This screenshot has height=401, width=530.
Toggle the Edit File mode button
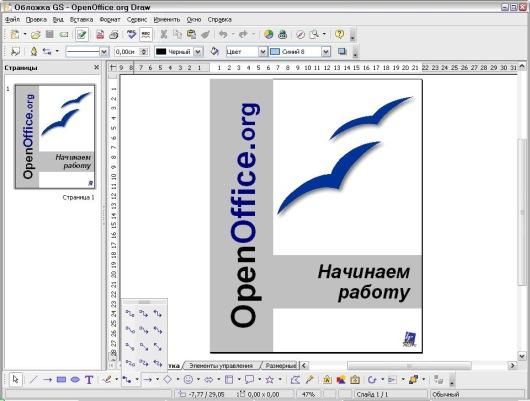[82, 34]
